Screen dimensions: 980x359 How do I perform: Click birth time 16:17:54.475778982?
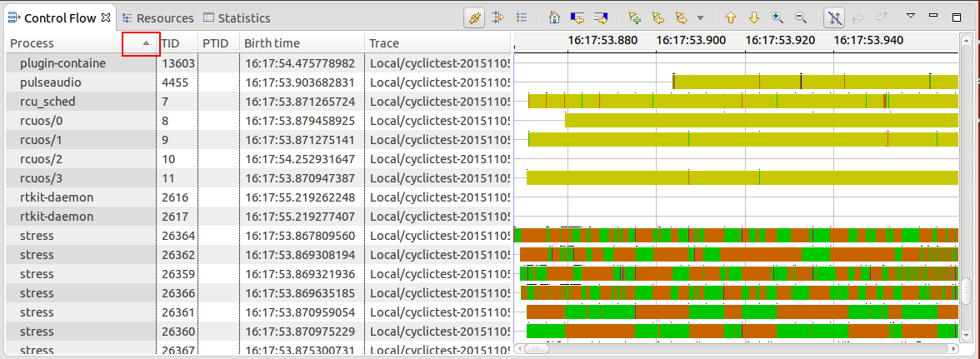click(x=300, y=63)
